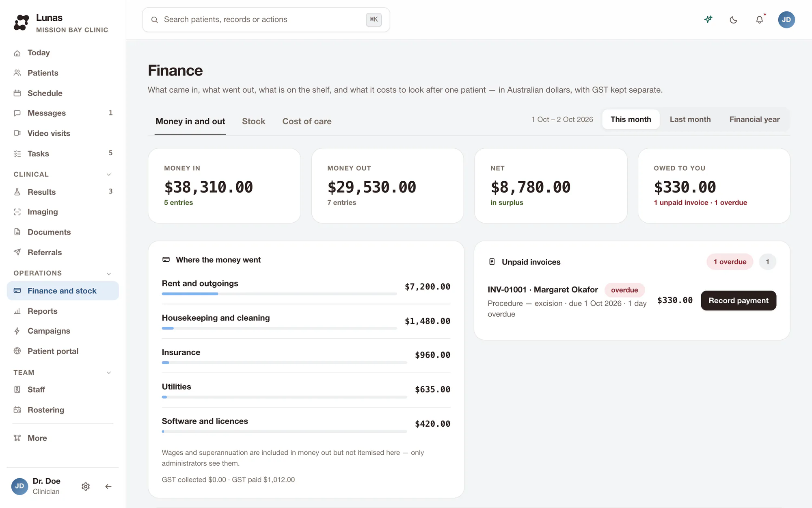Collapse the Team section chevron
This screenshot has width=812, height=508.
click(x=109, y=373)
